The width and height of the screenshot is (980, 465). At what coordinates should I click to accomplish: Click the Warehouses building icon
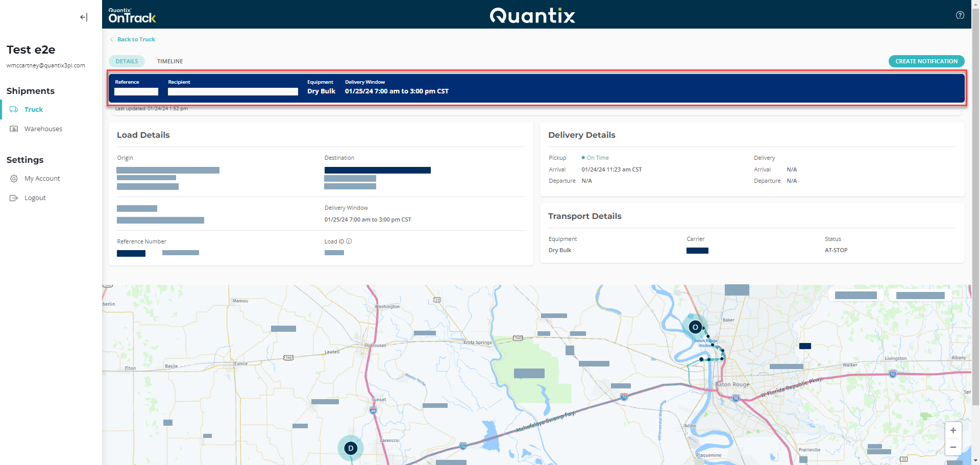[14, 129]
